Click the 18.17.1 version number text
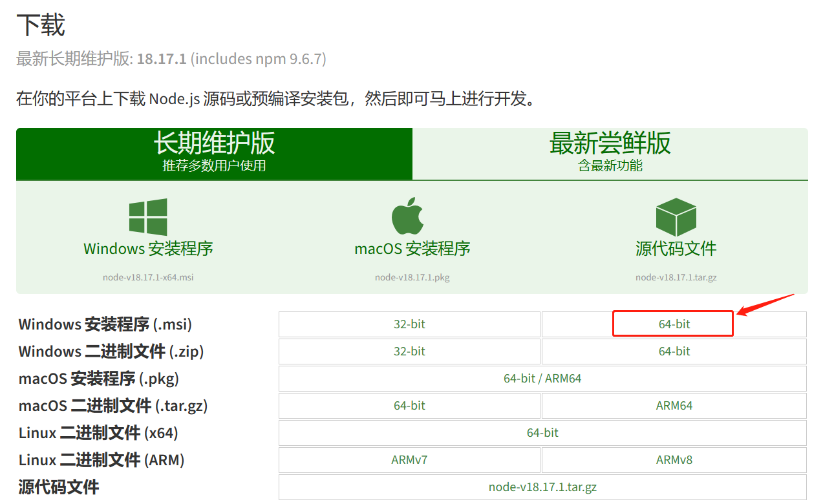The height and width of the screenshot is (504, 823). (x=162, y=59)
